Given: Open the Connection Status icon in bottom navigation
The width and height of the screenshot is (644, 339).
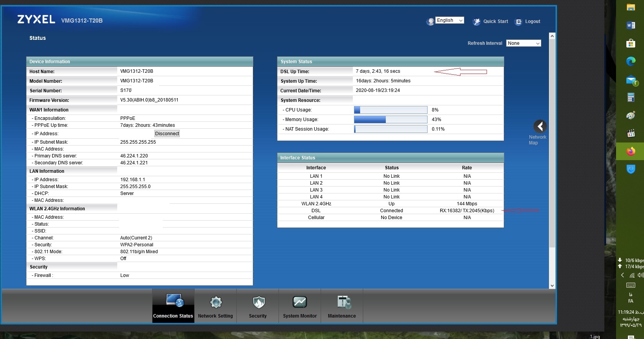Looking at the screenshot, I should pos(175,301).
